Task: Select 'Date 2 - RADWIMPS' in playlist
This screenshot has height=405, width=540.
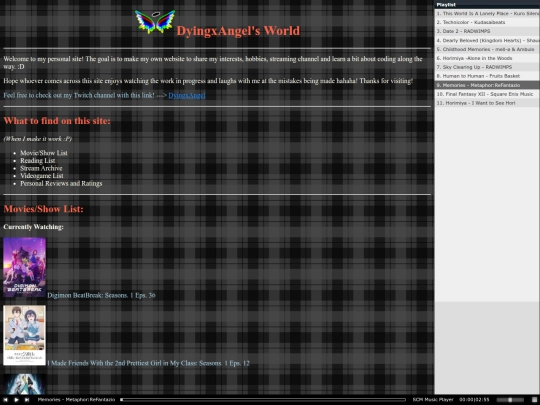Action: [x=487, y=31]
